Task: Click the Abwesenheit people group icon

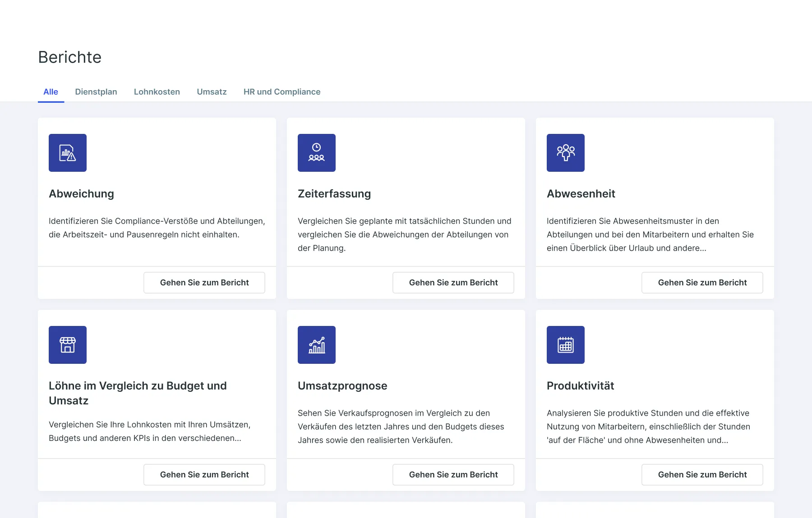Action: [x=566, y=153]
